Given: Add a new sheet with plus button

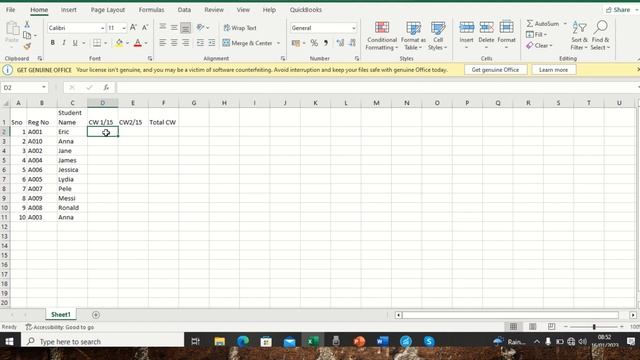Looking at the screenshot, I should pyautogui.click(x=96, y=315).
